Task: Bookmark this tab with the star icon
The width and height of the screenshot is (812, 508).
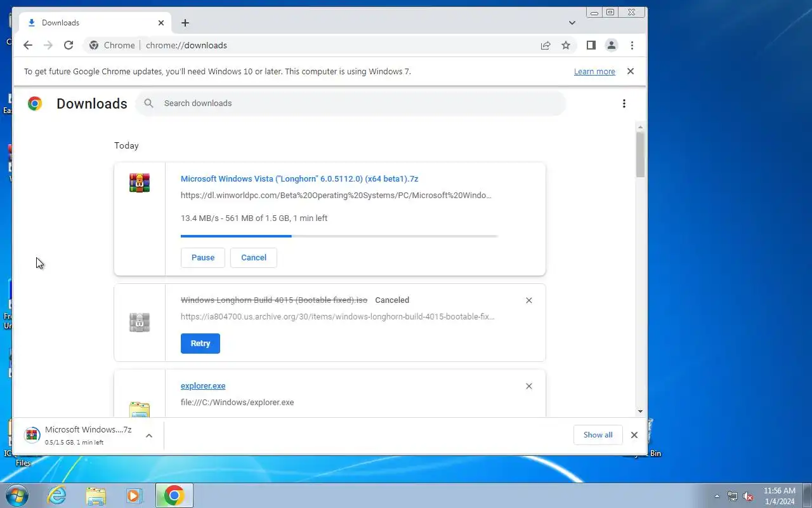Action: coord(566,45)
